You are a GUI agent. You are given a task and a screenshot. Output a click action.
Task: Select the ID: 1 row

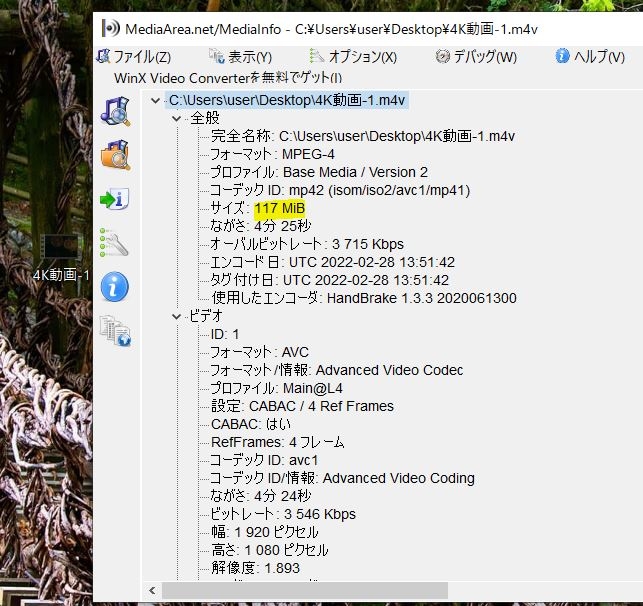coord(225,334)
